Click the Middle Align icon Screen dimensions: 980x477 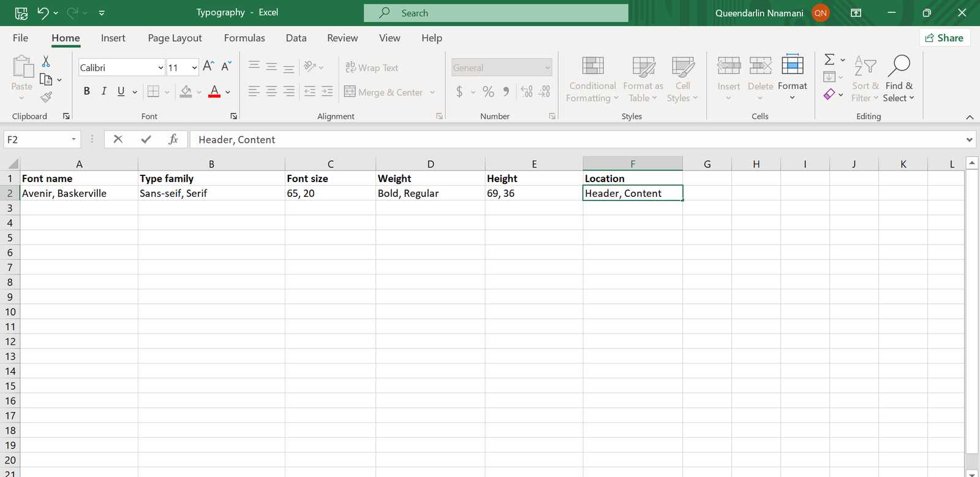(x=271, y=66)
